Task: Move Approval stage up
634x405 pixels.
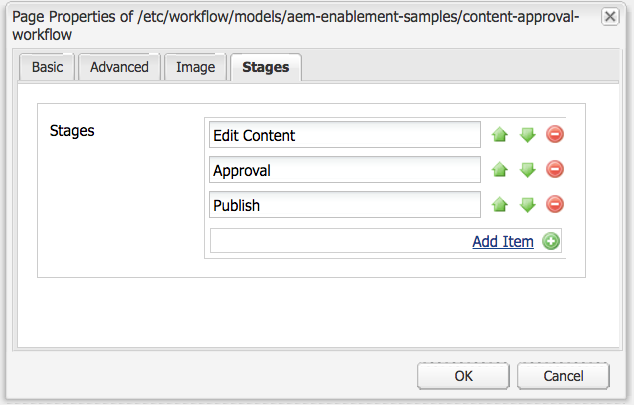Action: 500,170
